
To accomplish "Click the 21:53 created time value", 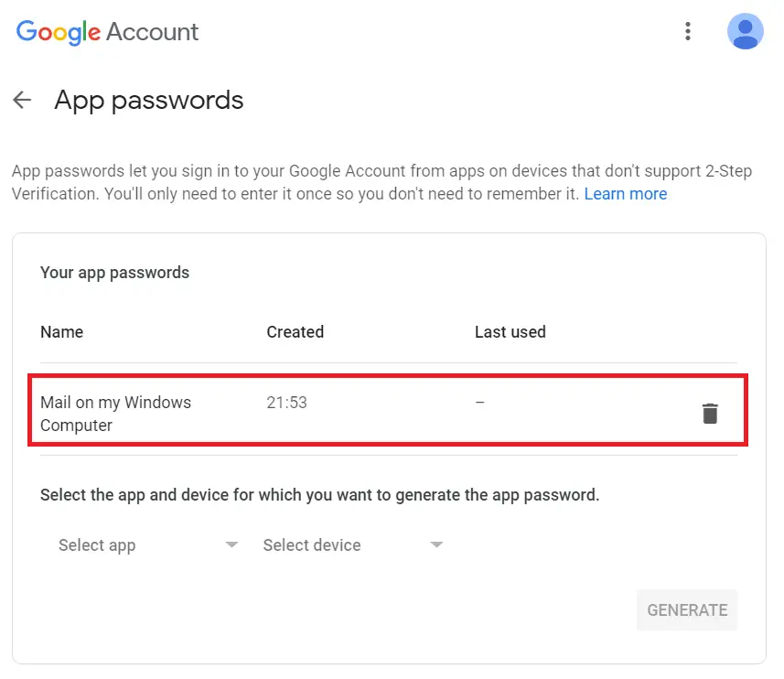I will (286, 402).
